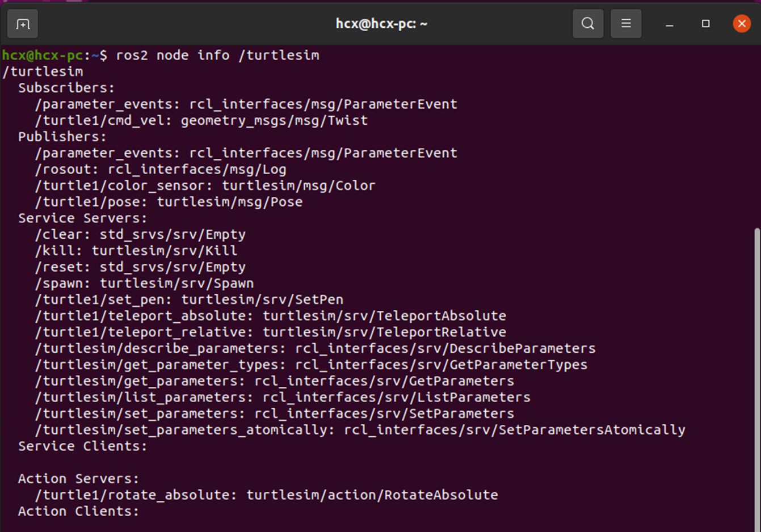Open the terminal search magnifier icon

click(x=588, y=24)
